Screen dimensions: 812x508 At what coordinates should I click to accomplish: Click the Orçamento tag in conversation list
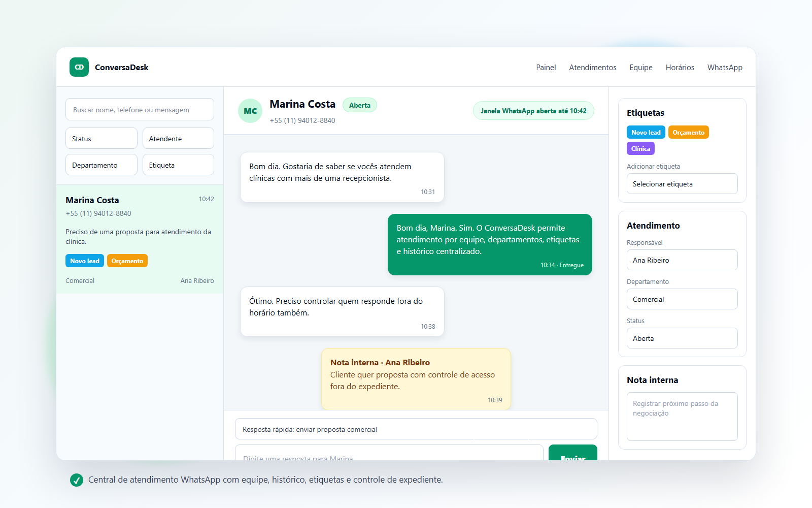[x=127, y=261]
